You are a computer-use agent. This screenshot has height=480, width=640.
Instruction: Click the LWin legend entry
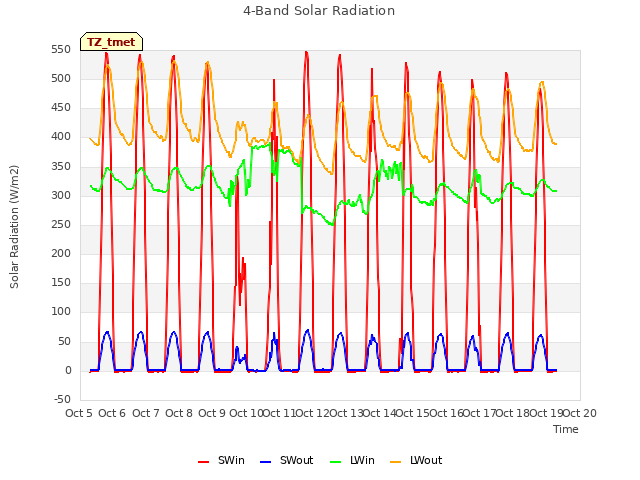point(352,460)
